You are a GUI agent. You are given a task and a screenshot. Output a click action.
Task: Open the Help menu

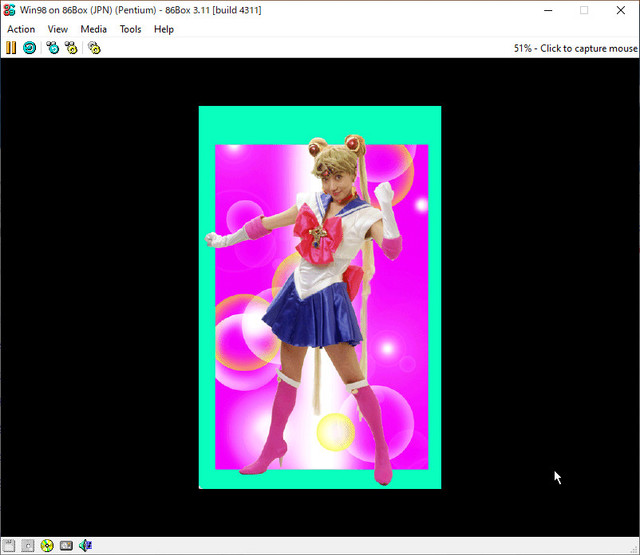164,29
